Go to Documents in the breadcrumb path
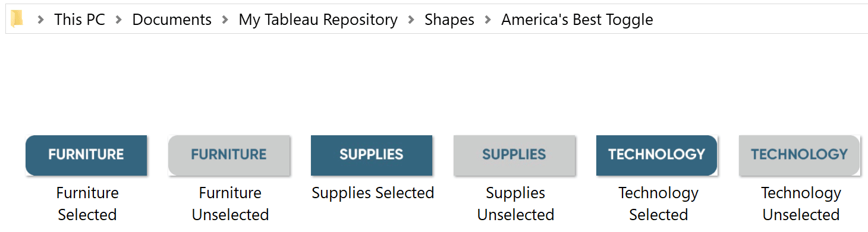The image size is (868, 232). click(172, 20)
